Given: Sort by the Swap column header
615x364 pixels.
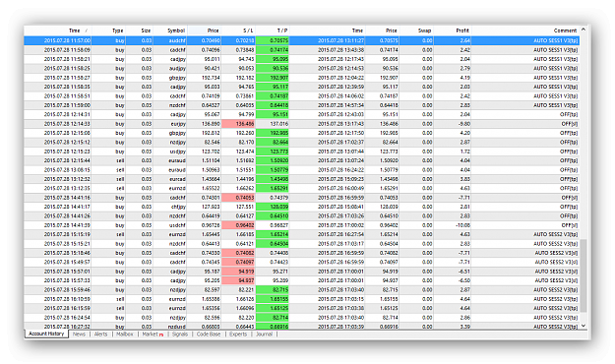Looking at the screenshot, I should [x=416, y=30].
